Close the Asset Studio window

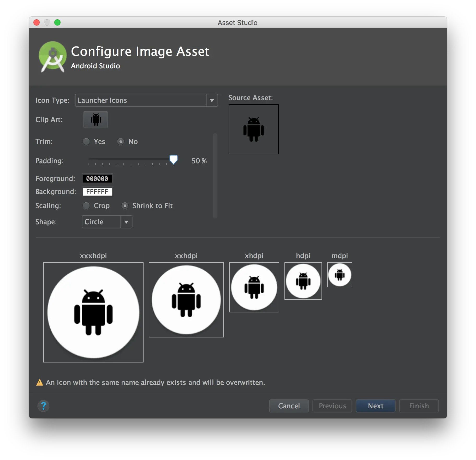coord(37,23)
